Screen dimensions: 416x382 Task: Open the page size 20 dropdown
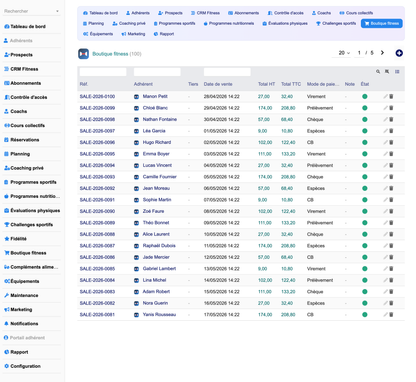point(344,53)
